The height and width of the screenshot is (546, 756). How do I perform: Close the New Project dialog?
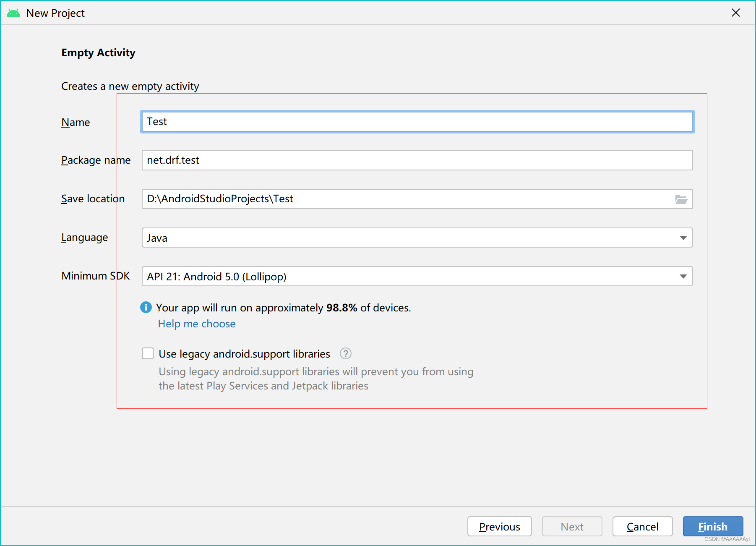coord(735,13)
